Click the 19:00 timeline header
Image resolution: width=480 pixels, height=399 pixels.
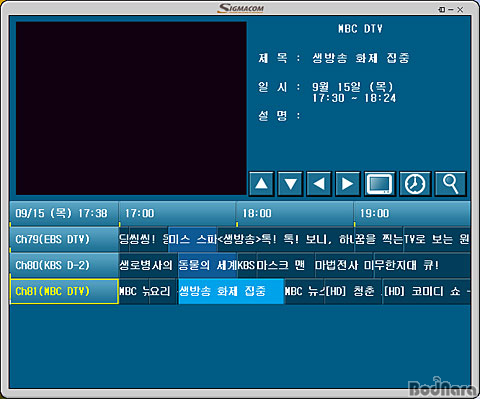tap(412, 213)
